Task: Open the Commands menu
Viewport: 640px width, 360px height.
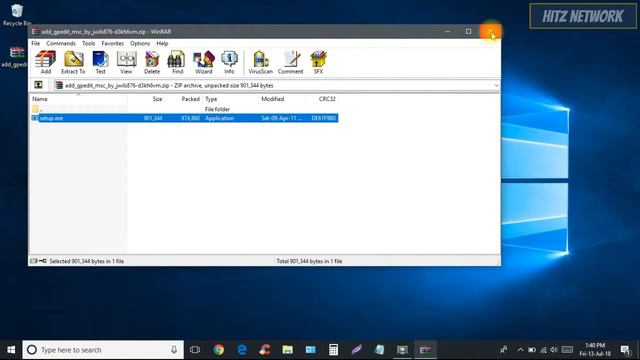Action: tap(61, 43)
